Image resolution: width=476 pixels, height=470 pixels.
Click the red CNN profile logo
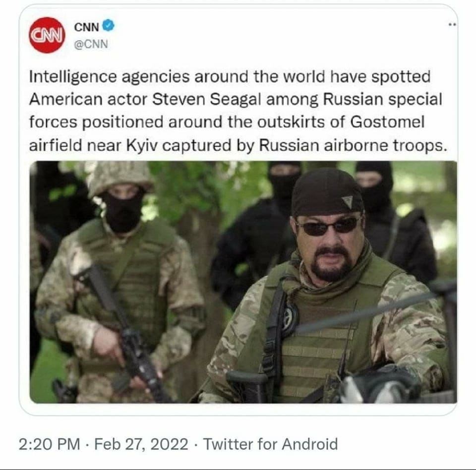[x=47, y=35]
